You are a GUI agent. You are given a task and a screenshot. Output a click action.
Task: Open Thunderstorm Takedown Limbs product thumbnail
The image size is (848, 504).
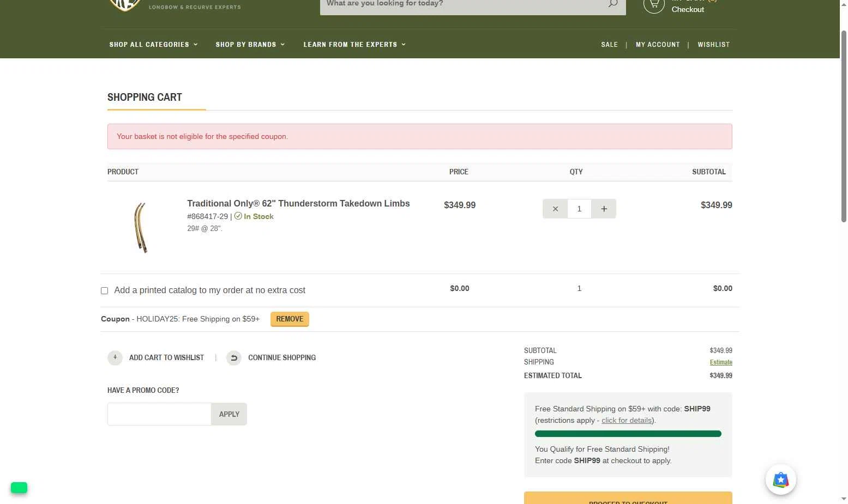pyautogui.click(x=141, y=227)
